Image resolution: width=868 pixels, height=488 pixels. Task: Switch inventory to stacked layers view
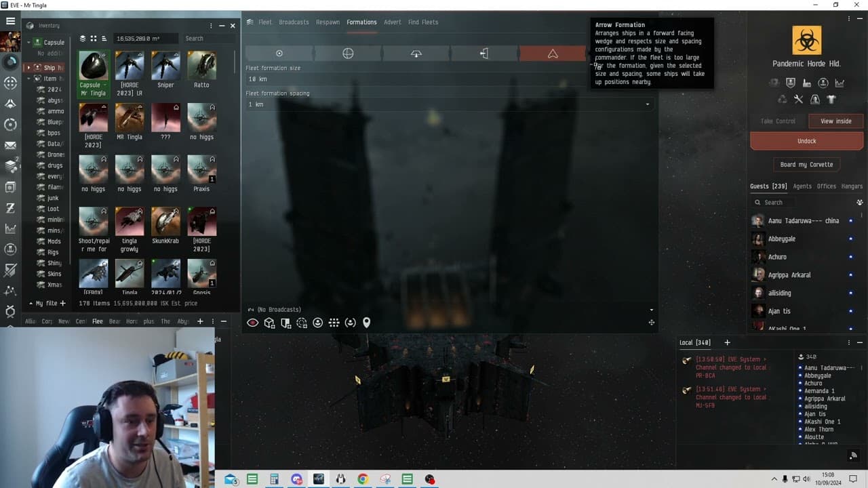(83, 39)
